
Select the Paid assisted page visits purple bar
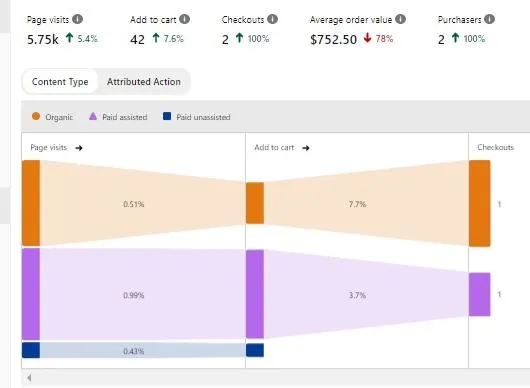point(31,294)
